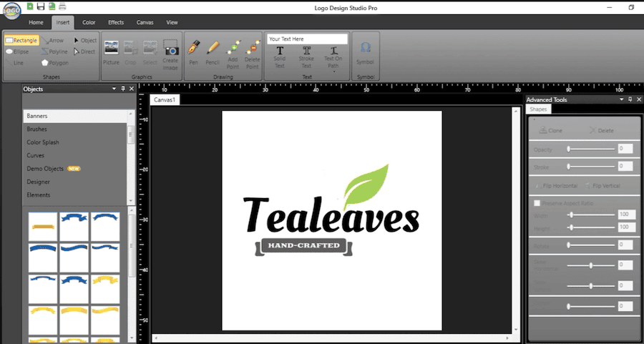
Task: Insert a Picture from the Graphics group
Action: [111, 52]
